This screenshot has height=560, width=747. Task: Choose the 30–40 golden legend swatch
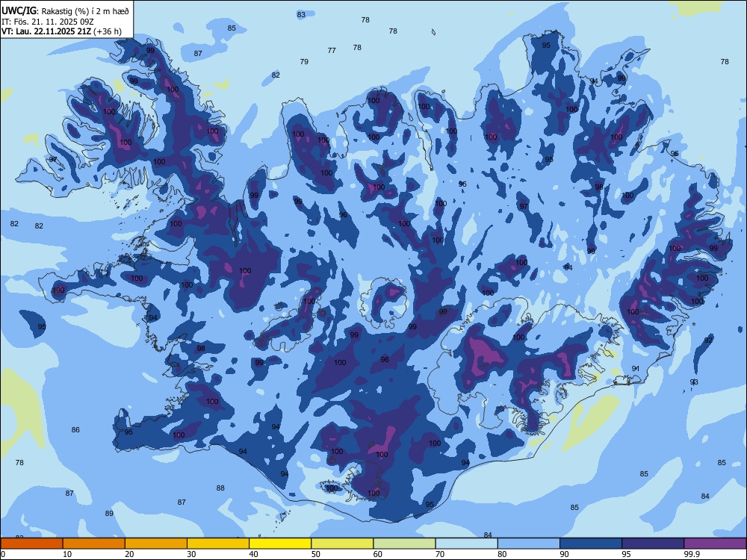(x=218, y=544)
